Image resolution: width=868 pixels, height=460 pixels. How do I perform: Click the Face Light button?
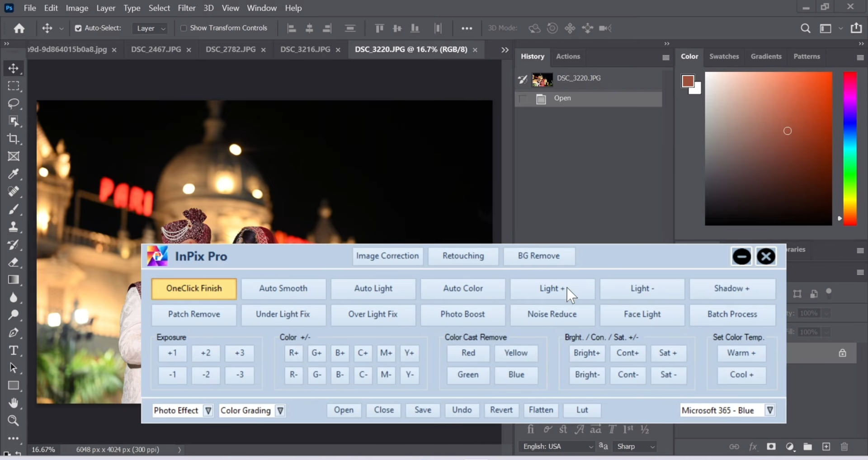(x=642, y=314)
